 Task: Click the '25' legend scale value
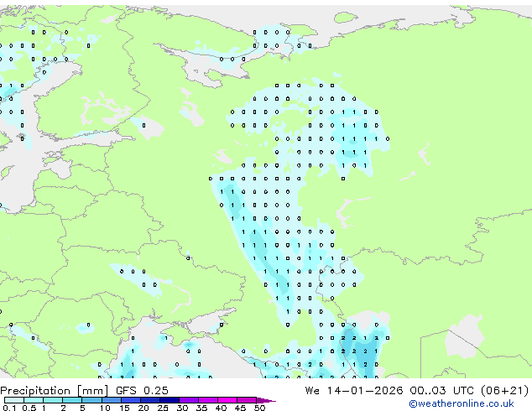163,408
